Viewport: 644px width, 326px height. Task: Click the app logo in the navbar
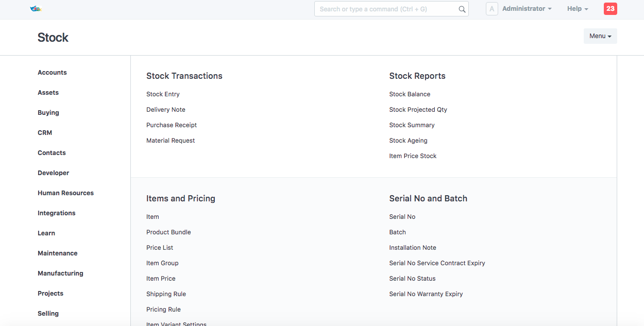pyautogui.click(x=36, y=9)
